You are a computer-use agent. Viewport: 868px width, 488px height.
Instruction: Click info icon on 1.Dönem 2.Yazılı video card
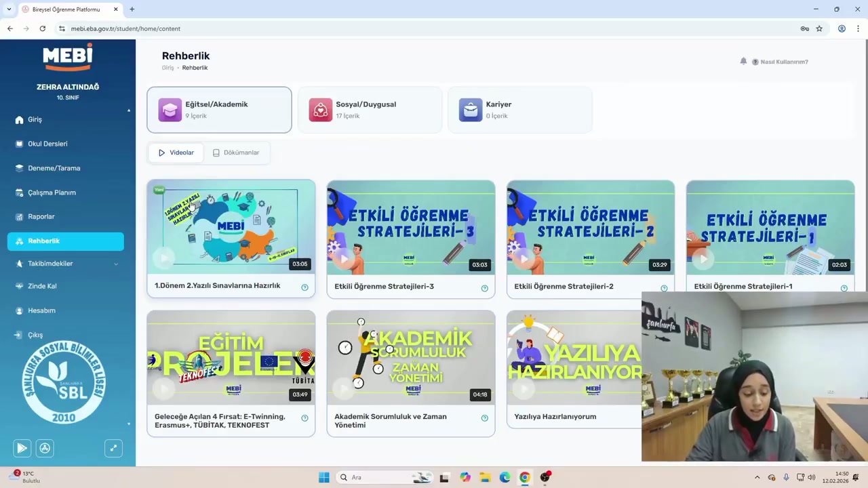(x=304, y=287)
